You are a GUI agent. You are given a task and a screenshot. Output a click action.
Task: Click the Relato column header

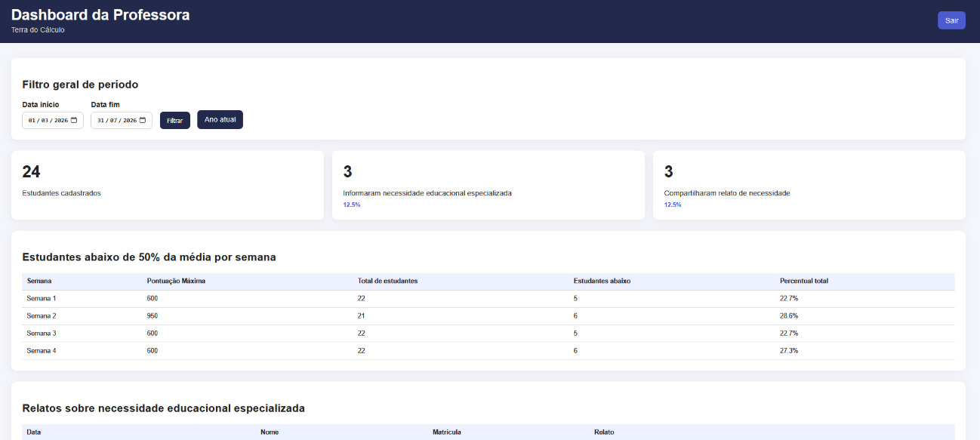click(604, 432)
